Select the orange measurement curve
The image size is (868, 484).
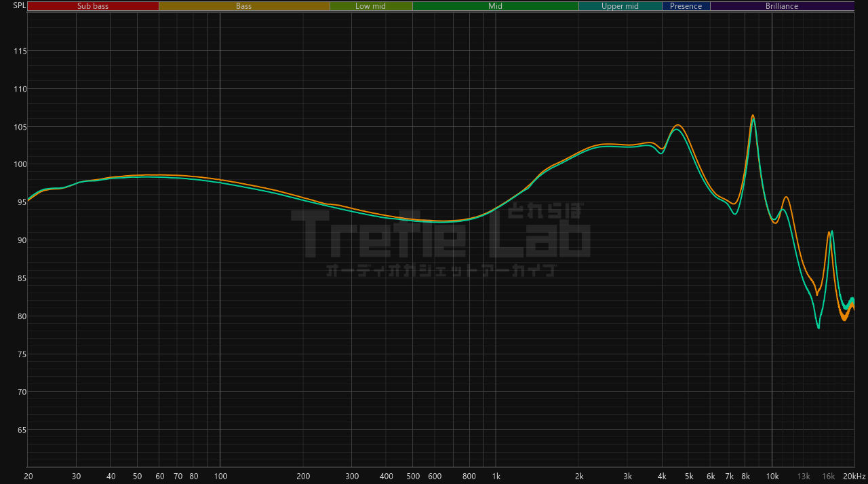coord(677,126)
